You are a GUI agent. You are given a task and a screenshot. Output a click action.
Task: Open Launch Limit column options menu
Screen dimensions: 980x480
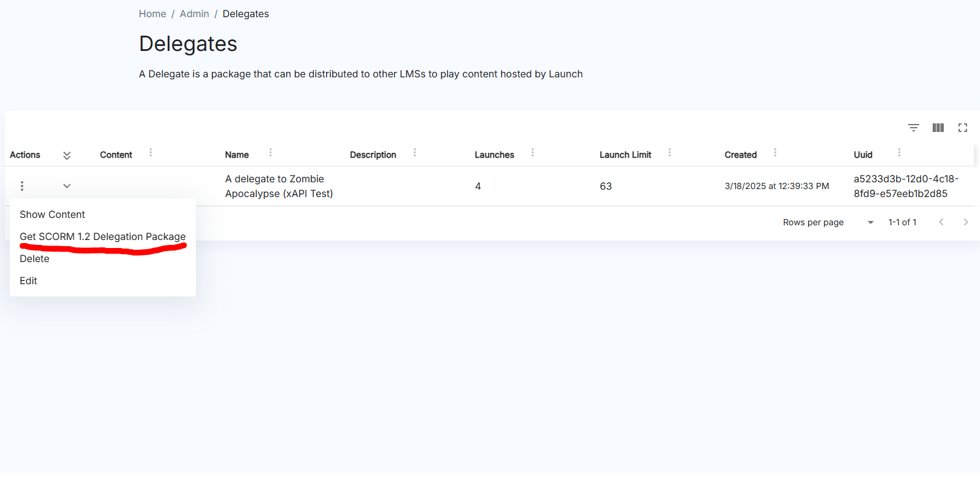(x=669, y=152)
